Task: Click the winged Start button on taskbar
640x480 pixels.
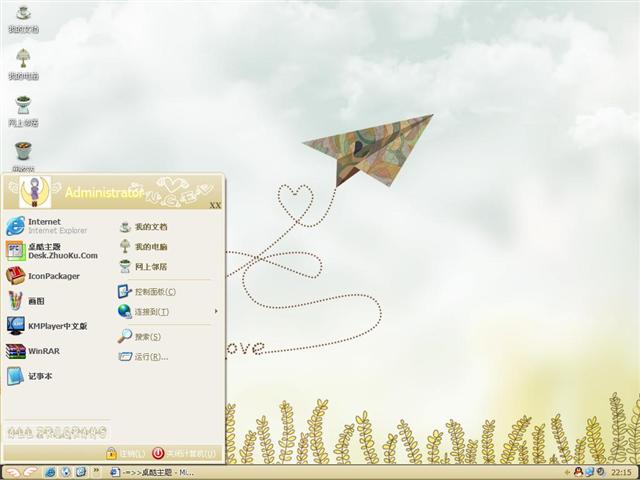Action: click(21, 472)
